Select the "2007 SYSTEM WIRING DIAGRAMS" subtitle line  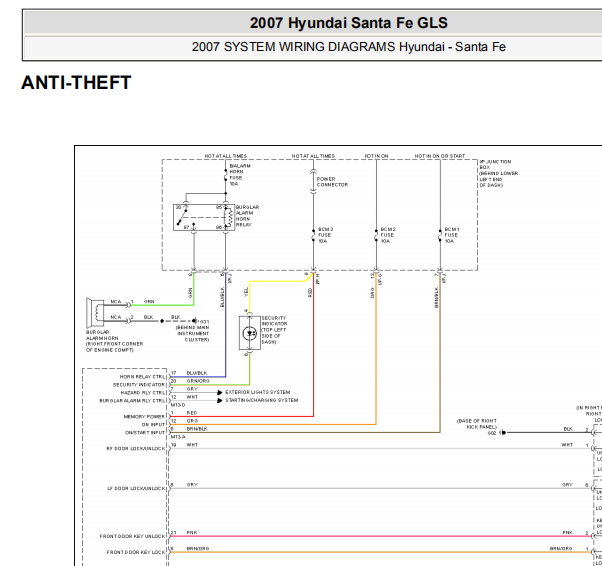click(x=349, y=47)
